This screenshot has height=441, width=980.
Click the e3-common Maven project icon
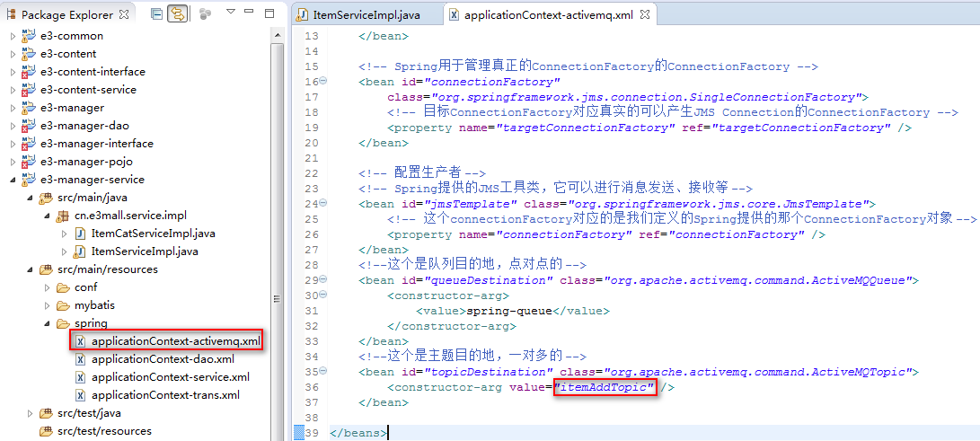tap(29, 36)
